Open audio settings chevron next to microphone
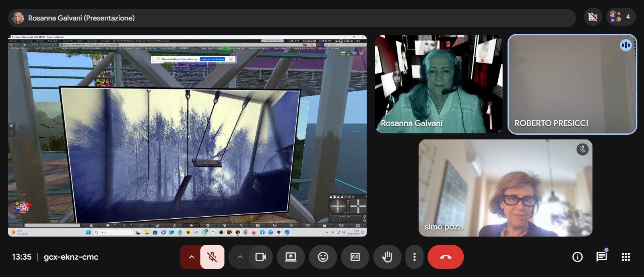This screenshot has width=644, height=277. 192,257
